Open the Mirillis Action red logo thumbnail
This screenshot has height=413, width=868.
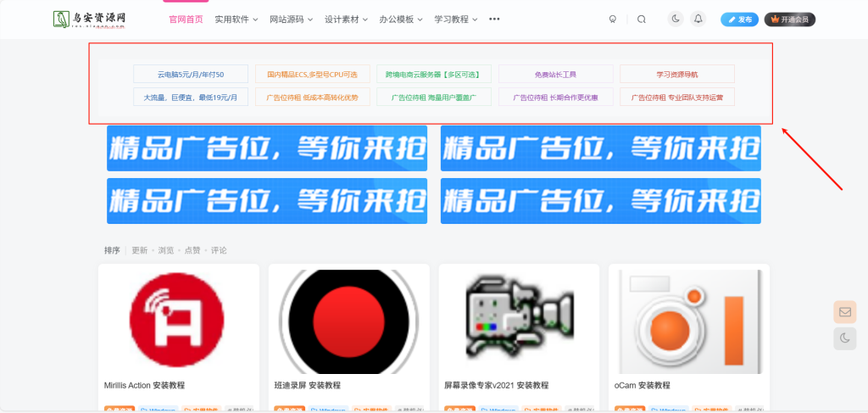(x=178, y=321)
